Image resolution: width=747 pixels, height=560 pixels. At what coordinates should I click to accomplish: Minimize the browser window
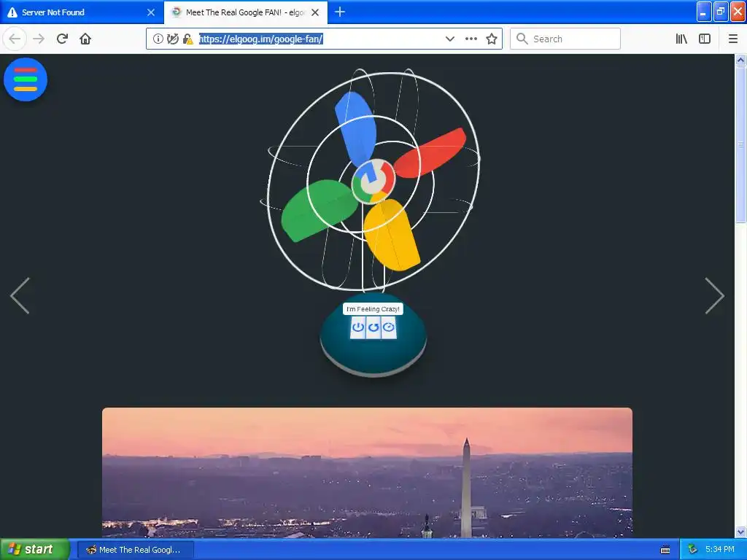click(704, 12)
